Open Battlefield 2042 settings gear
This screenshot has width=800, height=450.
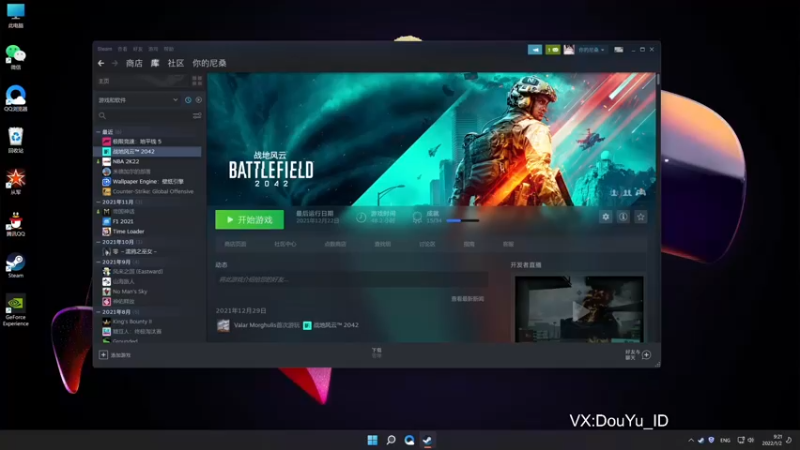(x=606, y=217)
